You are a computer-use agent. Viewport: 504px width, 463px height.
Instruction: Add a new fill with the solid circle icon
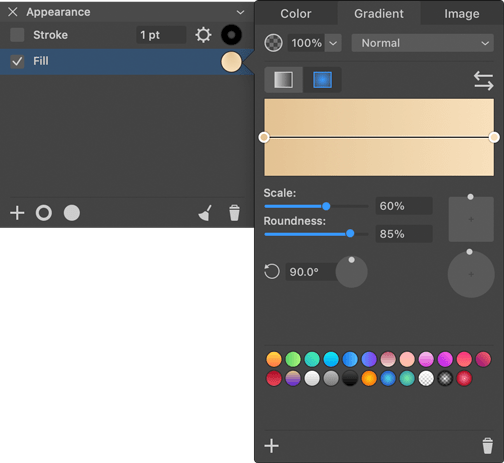(x=72, y=213)
